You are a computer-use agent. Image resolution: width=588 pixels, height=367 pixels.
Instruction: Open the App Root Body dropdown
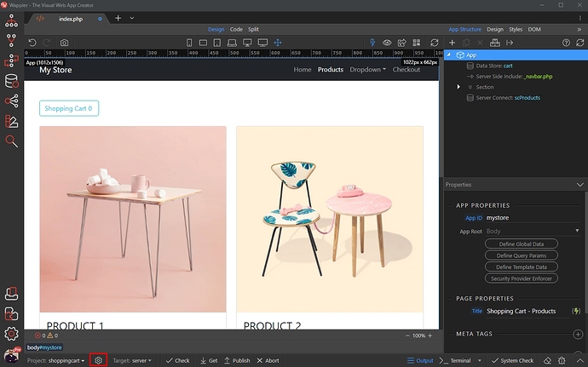click(533, 231)
